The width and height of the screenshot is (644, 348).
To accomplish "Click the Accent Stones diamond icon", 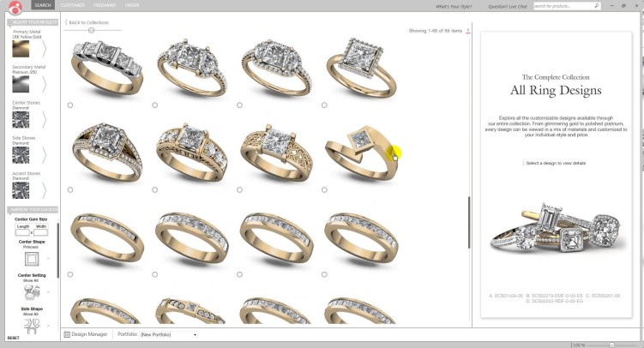I will click(x=20, y=190).
